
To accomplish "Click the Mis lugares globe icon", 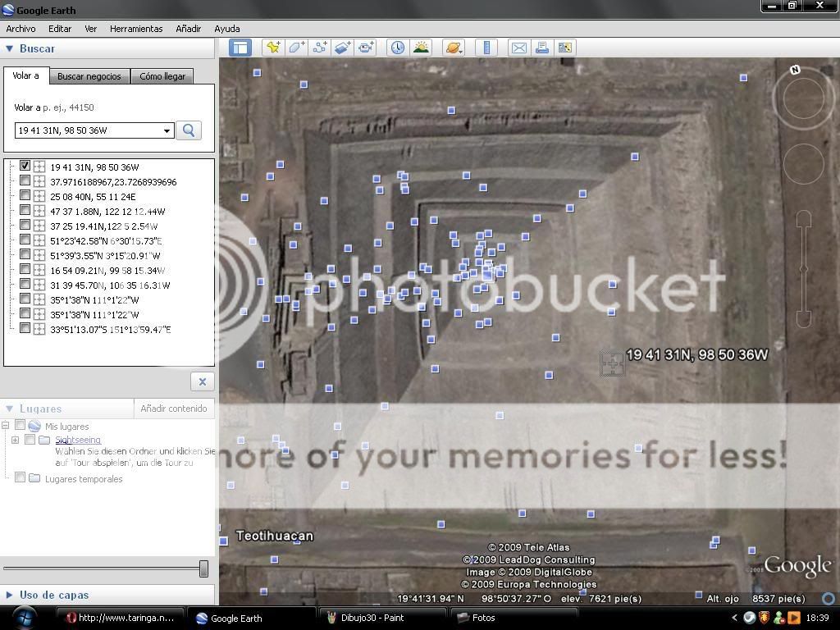I will pyautogui.click(x=34, y=426).
